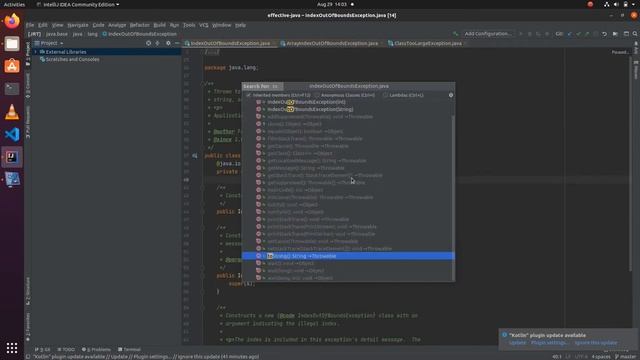Open the UTF-8 encoding selector
This screenshot has width=640, height=360.
pyautogui.click(x=580, y=356)
